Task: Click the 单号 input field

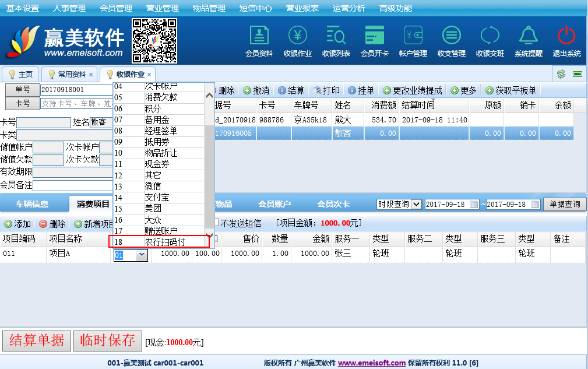Action: (76, 90)
